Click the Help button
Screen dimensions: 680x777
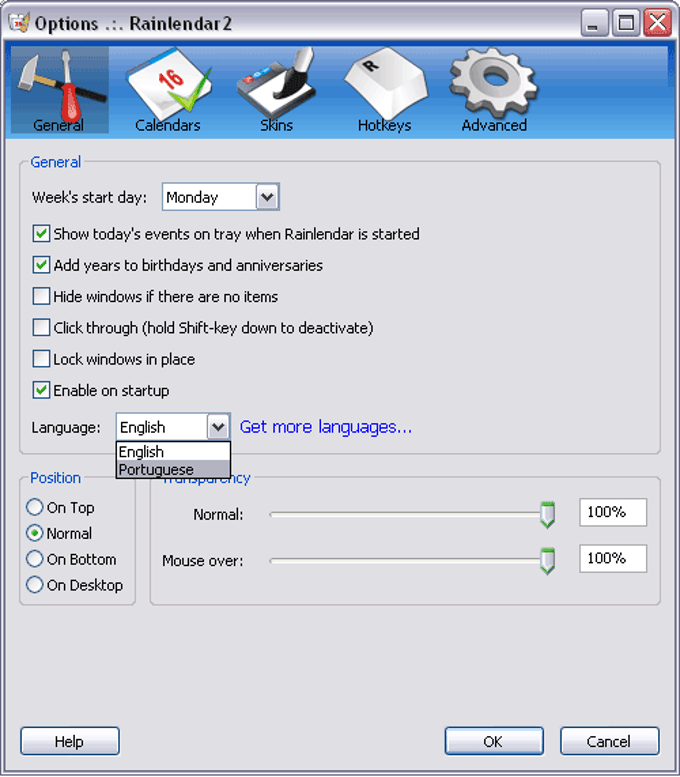click(x=70, y=741)
